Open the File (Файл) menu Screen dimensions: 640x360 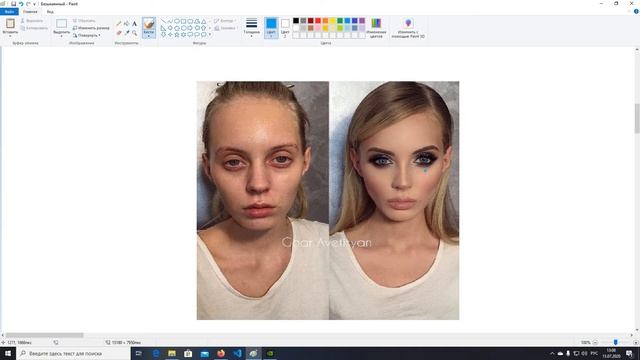(x=9, y=12)
